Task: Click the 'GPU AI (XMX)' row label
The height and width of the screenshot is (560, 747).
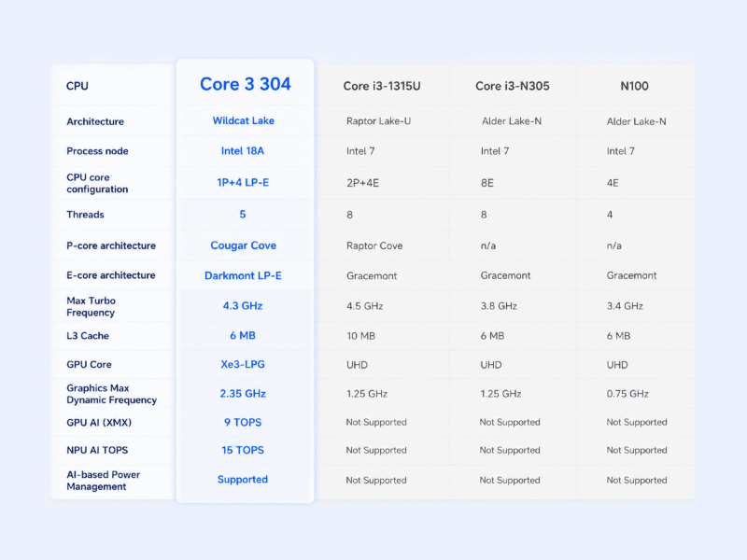Action: [99, 423]
